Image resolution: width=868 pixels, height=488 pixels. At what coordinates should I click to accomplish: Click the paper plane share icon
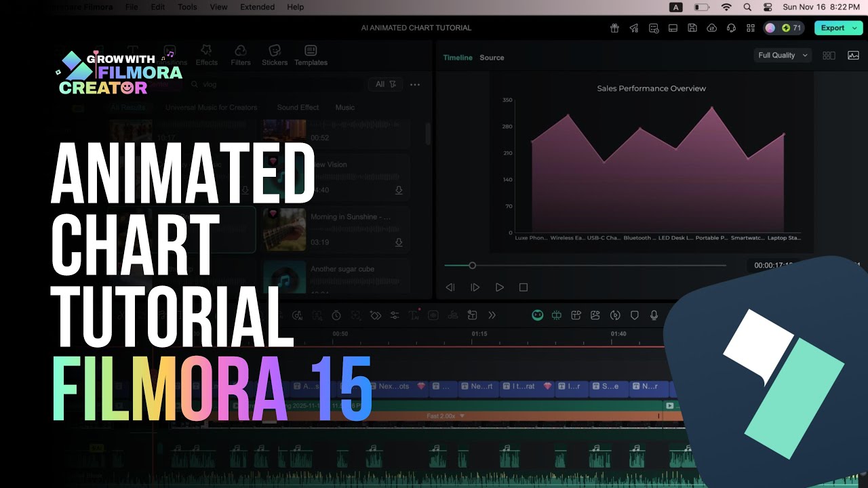point(634,28)
